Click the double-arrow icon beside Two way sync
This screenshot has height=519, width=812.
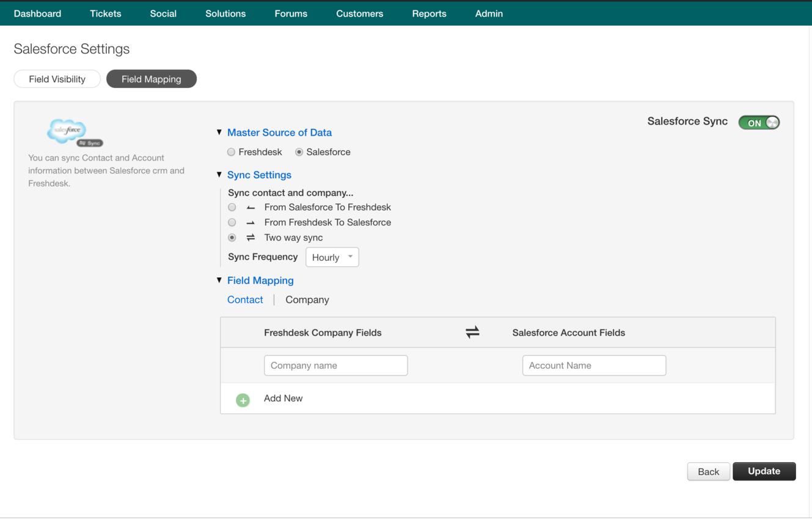point(251,238)
